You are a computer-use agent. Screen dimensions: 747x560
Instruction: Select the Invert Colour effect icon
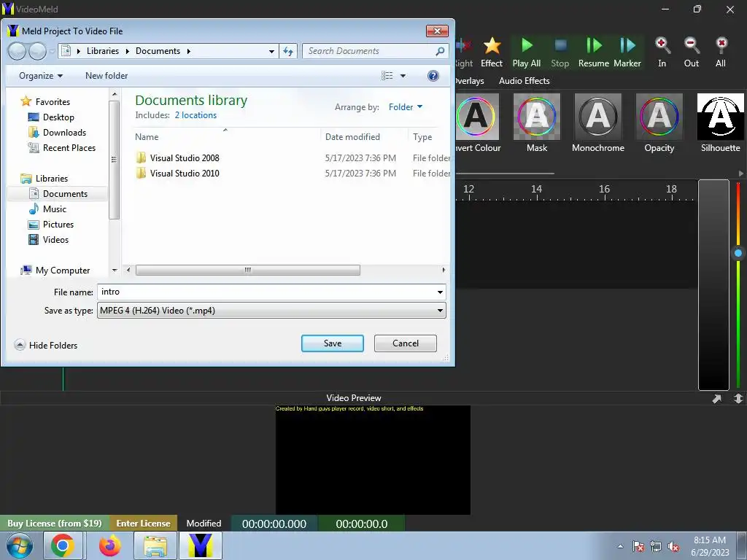pos(477,116)
